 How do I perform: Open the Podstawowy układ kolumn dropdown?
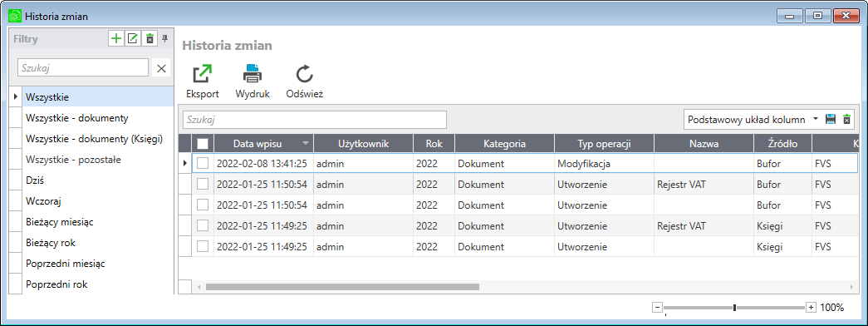[816, 119]
